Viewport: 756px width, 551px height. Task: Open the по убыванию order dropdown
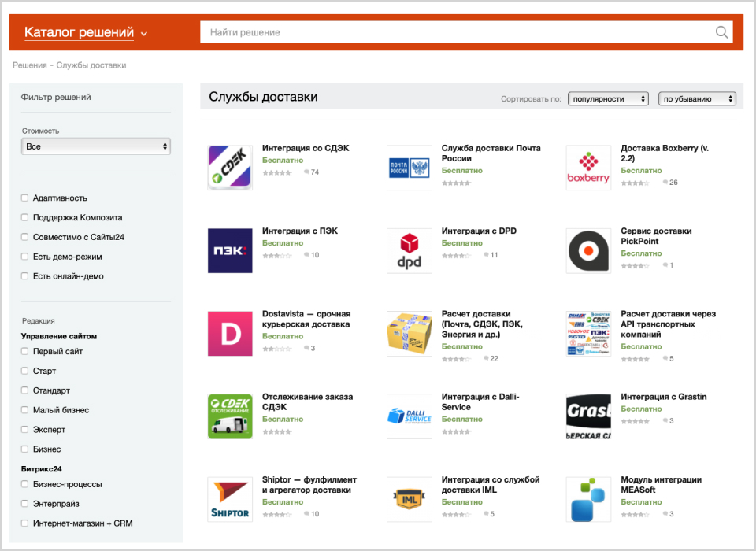[x=697, y=99]
